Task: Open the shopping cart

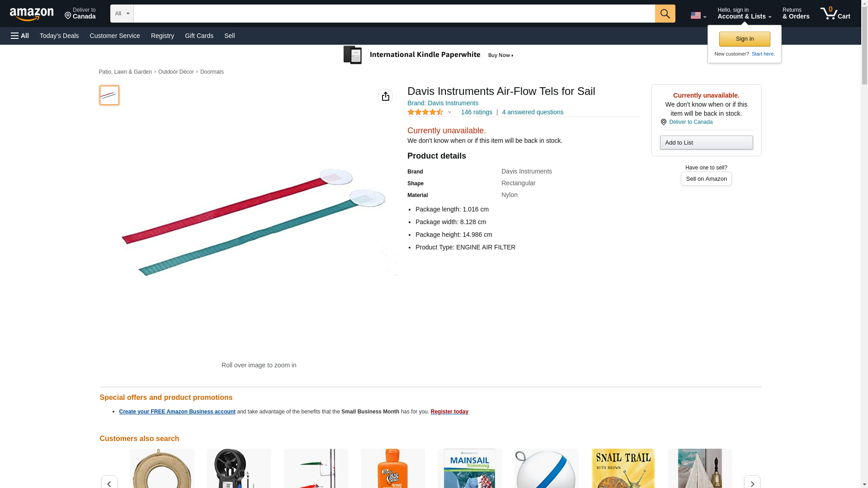Action: click(x=835, y=14)
